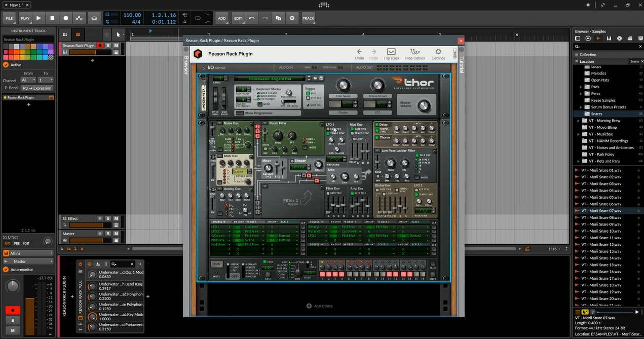
Task: Mute the Reason Rack Plugin track
Action: coord(116,46)
